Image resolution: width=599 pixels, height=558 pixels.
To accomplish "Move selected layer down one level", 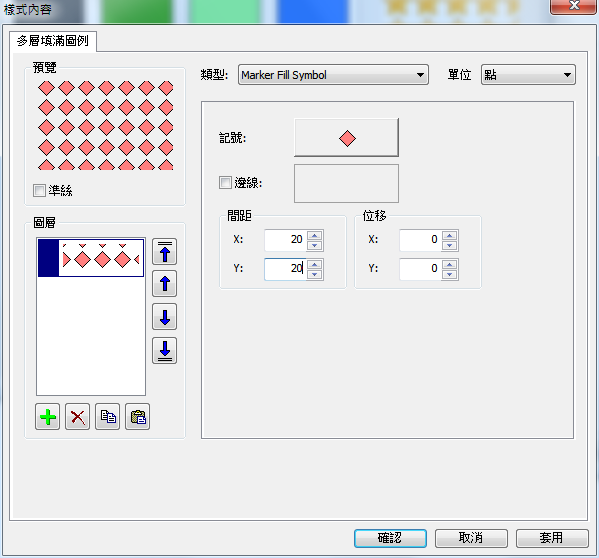I will click(164, 317).
